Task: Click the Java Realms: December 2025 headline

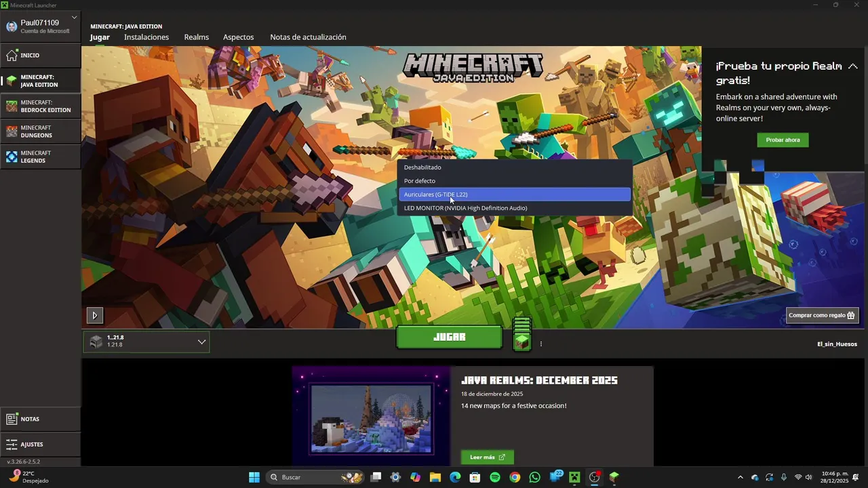Action: pos(539,380)
